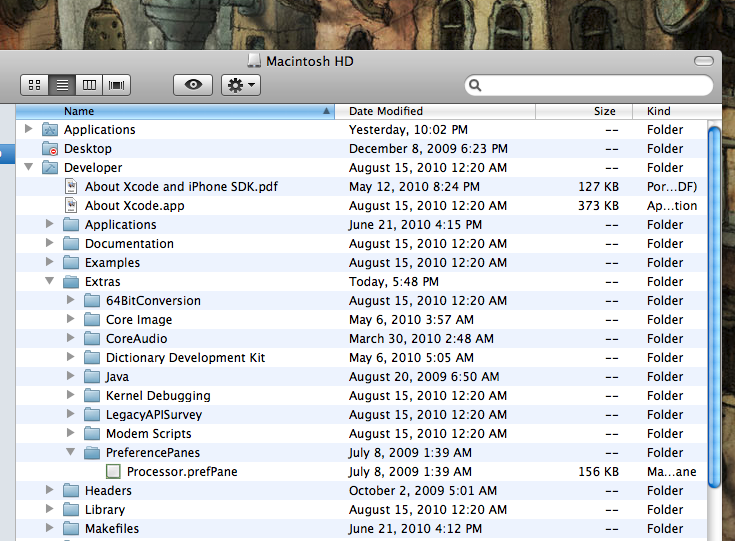Switch to column view
735x541 pixels.
point(89,85)
